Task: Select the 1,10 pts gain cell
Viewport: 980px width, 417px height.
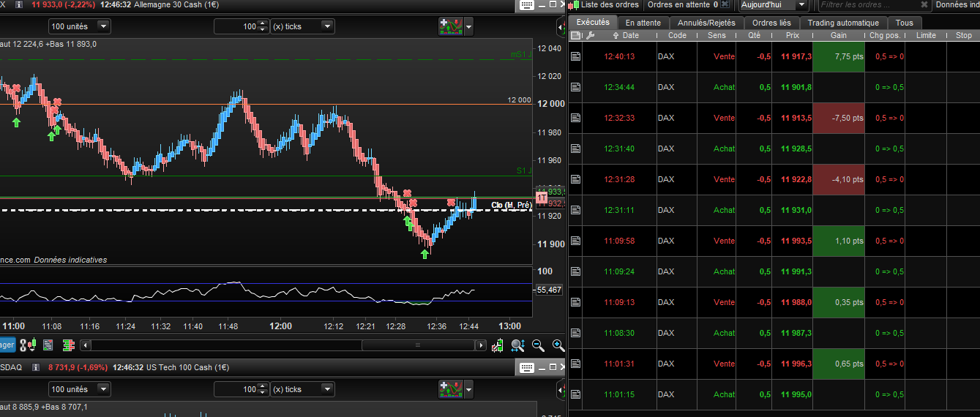Action: pyautogui.click(x=839, y=241)
